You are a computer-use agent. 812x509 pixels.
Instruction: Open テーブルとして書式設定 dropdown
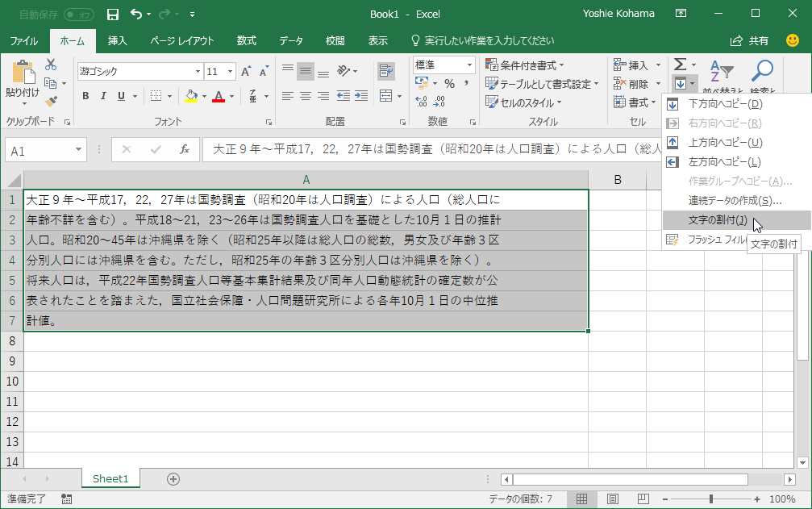pyautogui.click(x=542, y=84)
